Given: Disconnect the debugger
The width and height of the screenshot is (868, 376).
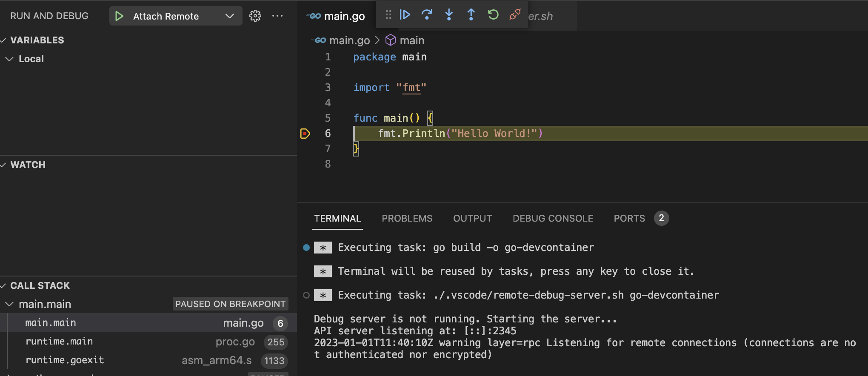Looking at the screenshot, I should pyautogui.click(x=515, y=15).
